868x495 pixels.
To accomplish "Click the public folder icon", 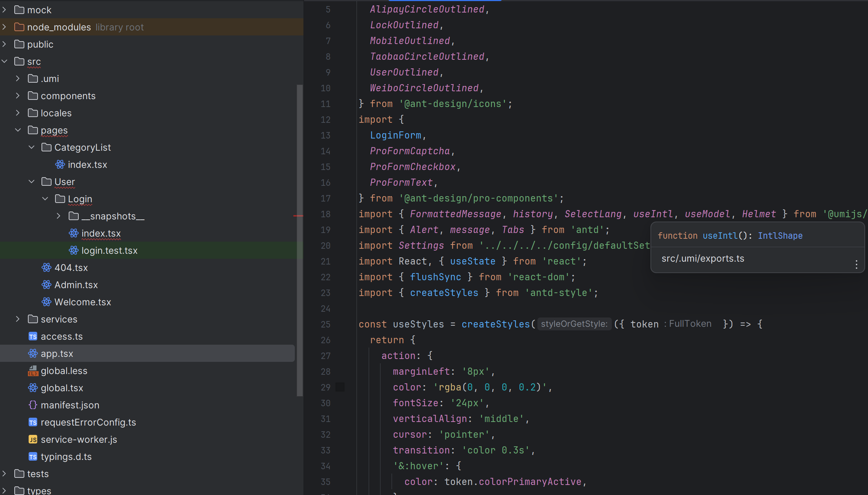I will tap(19, 44).
